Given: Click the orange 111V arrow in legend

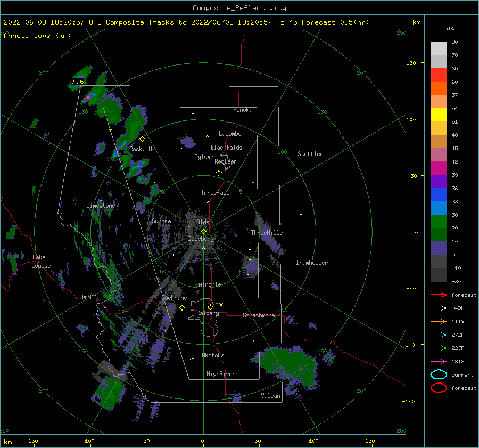Looking at the screenshot, I should click(439, 321).
